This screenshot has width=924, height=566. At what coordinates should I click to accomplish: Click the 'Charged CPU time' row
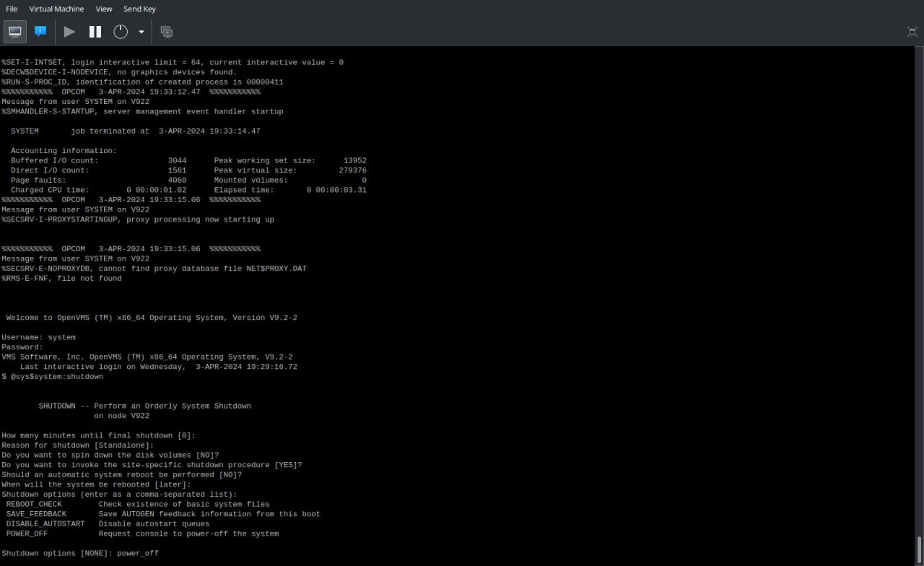[189, 190]
